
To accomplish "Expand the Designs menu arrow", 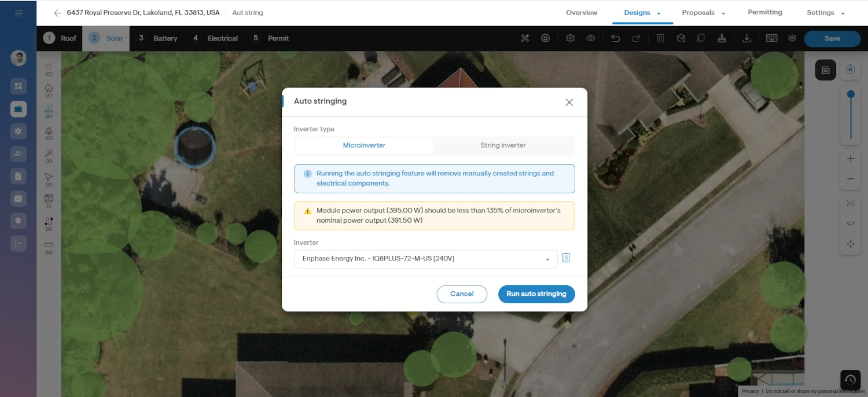I will (659, 13).
